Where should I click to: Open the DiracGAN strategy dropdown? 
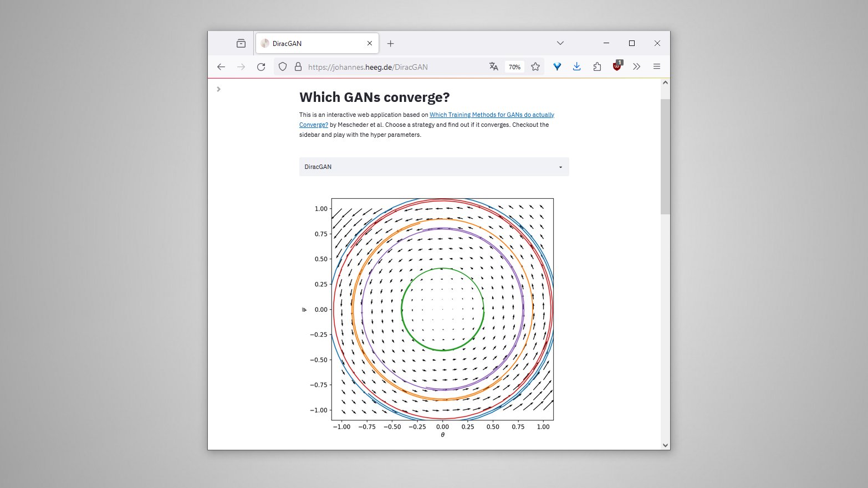click(434, 167)
